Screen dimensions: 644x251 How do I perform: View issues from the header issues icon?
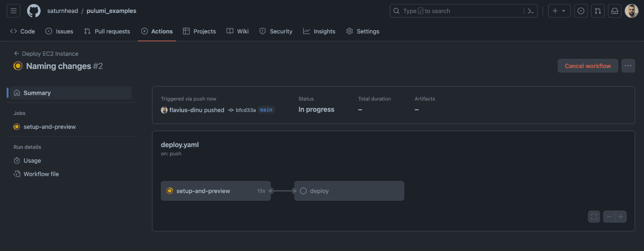click(x=581, y=11)
